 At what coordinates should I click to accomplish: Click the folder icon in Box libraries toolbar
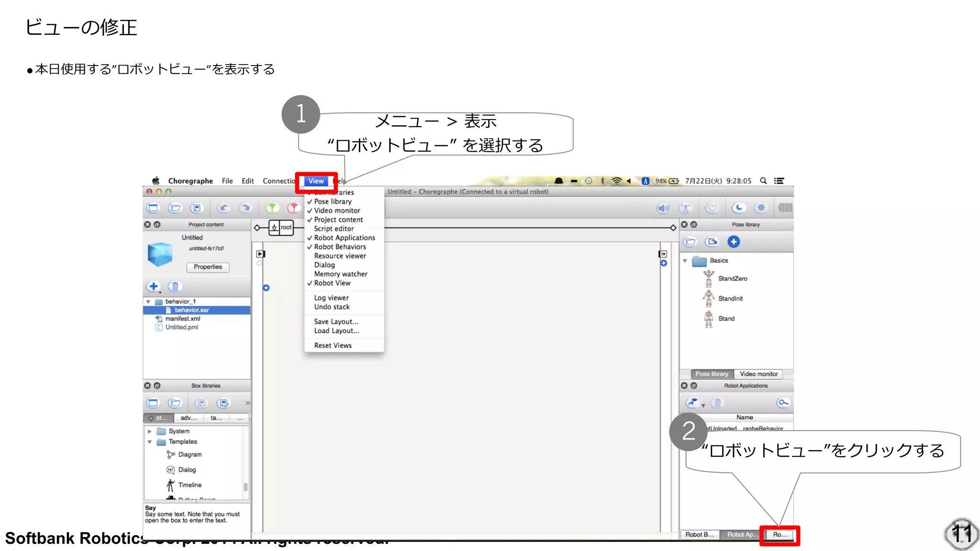tap(175, 403)
